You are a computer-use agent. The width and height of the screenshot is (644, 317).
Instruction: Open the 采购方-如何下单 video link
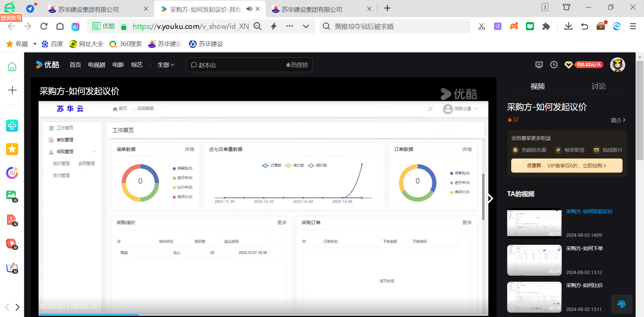coord(584,248)
